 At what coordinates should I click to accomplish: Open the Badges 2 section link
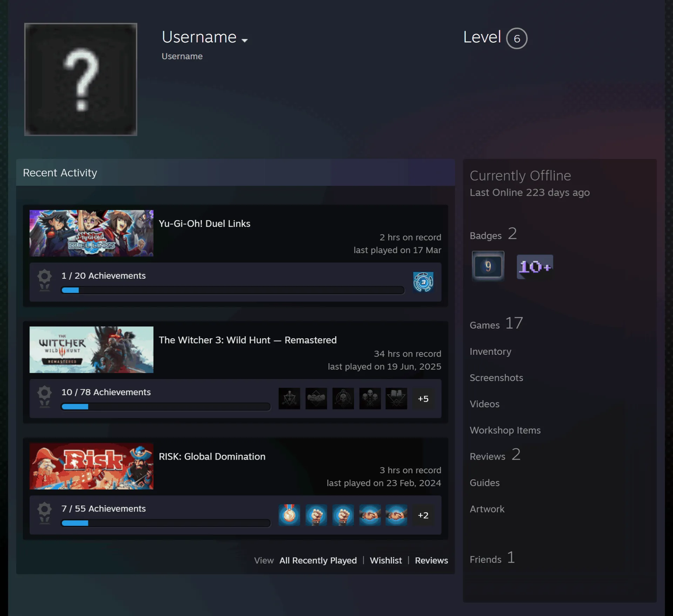tap(493, 234)
